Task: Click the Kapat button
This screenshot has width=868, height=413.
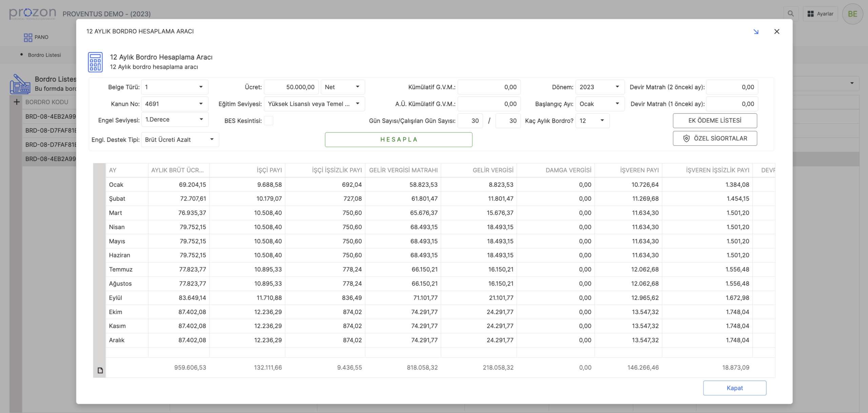Action: click(734, 388)
